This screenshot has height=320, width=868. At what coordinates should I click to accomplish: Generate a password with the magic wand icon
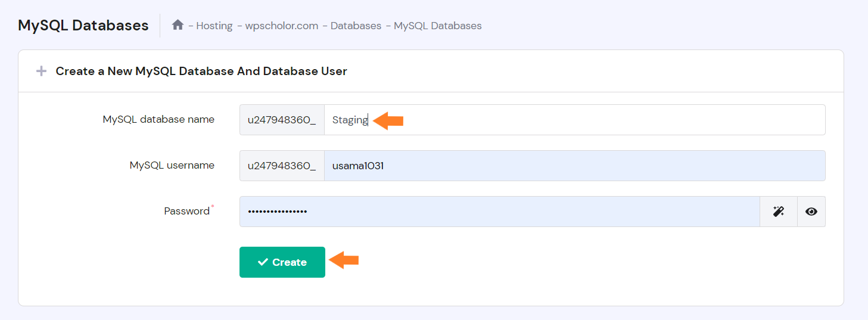click(x=779, y=212)
